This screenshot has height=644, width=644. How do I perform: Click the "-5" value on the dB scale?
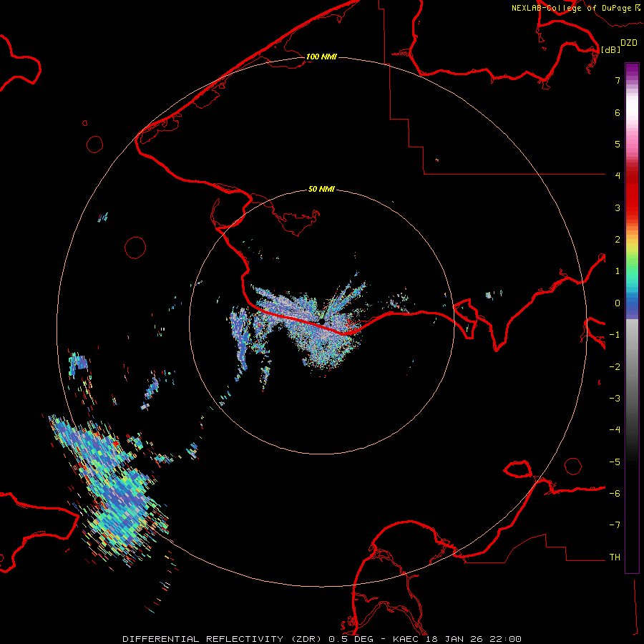615,462
